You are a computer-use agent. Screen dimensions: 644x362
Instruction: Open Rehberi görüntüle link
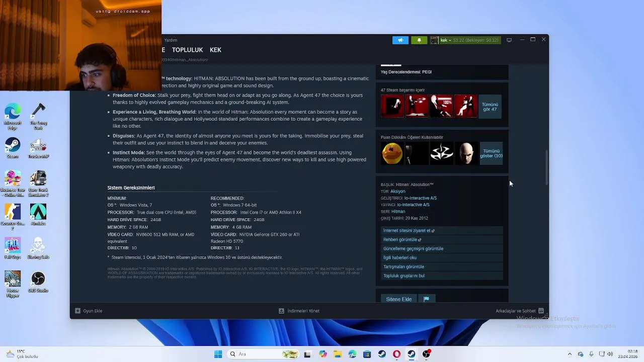tap(442, 240)
